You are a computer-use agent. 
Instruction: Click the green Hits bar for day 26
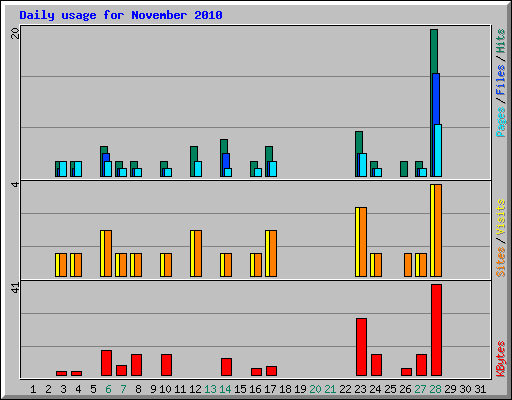pos(404,169)
